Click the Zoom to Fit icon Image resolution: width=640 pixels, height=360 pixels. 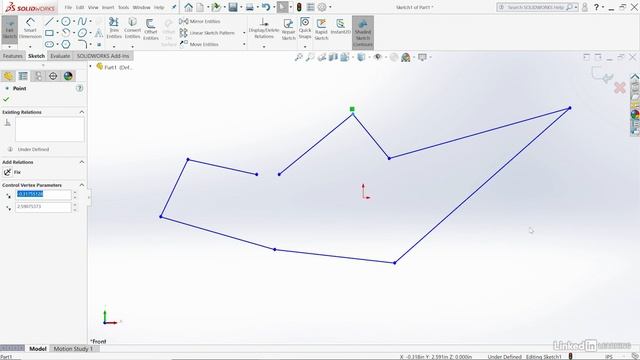(x=298, y=57)
